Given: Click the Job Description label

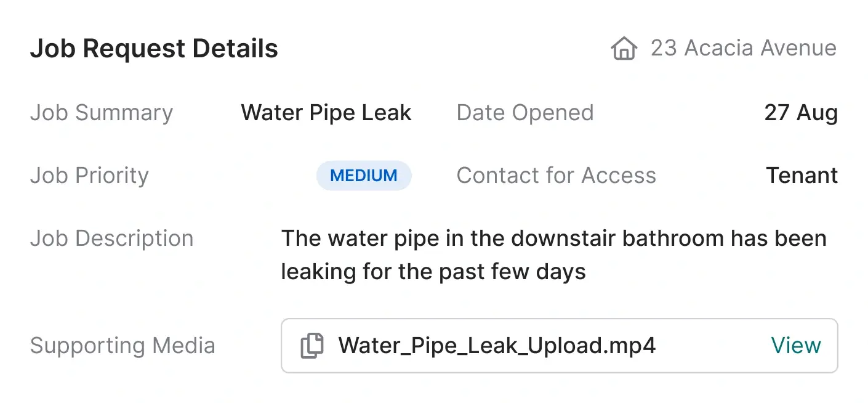Looking at the screenshot, I should point(111,238).
